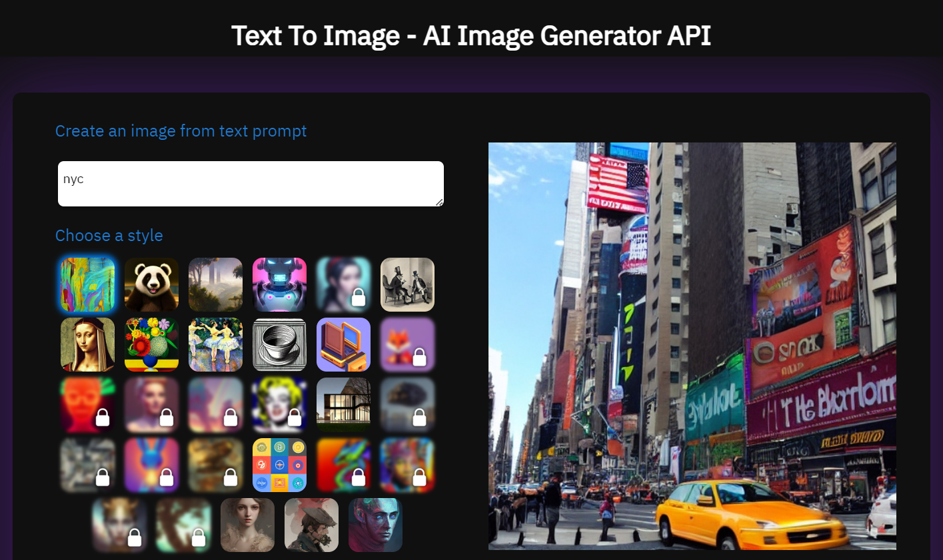The height and width of the screenshot is (560, 943).
Task: Pick the misty fantasy landscape style
Action: click(215, 285)
